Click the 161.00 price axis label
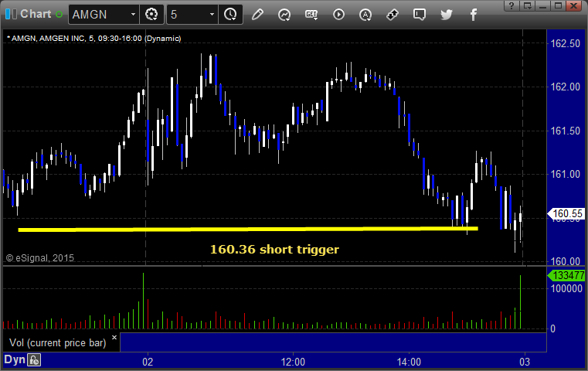 pos(565,174)
